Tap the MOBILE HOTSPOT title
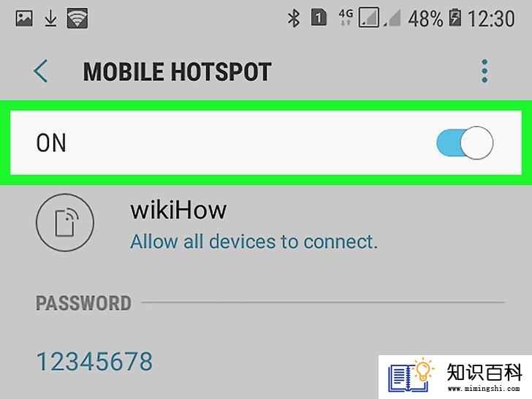This screenshot has width=532, height=399. pyautogui.click(x=177, y=72)
